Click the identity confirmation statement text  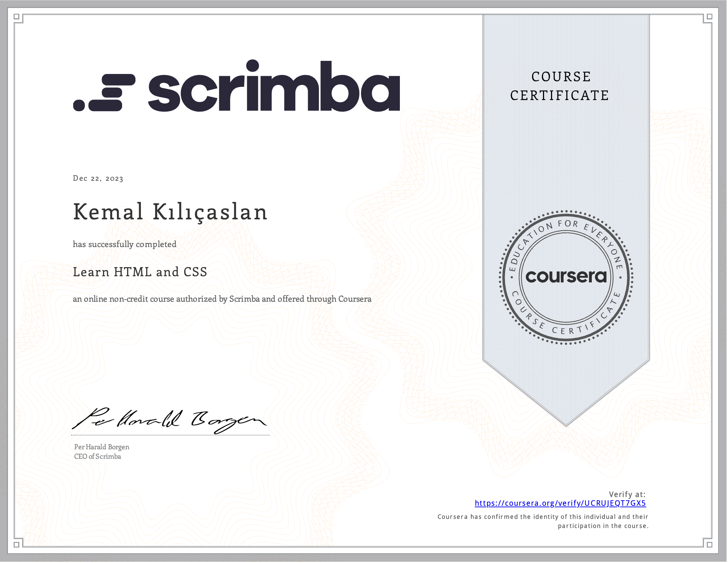point(543,521)
